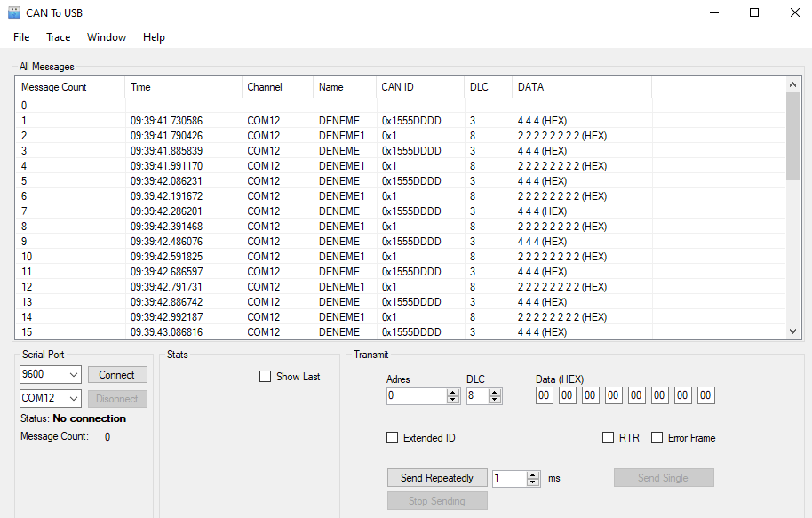Click the second Data HEX byte field

click(567, 395)
